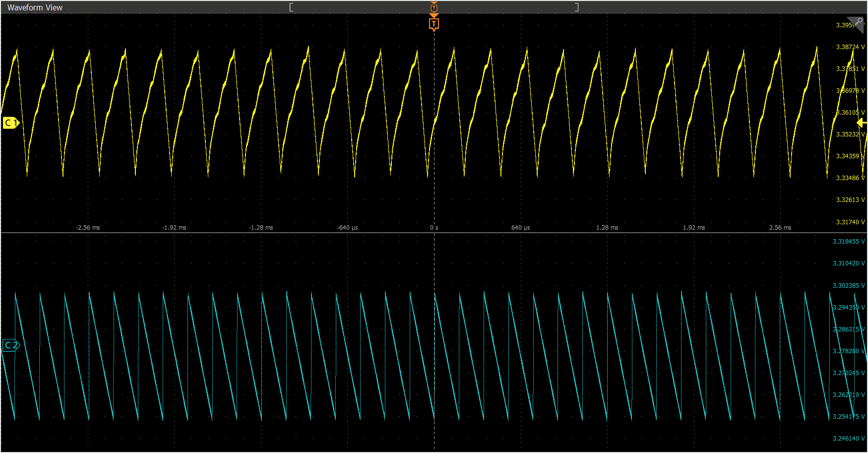
Task: Click the -2.56 ms time axis label
Action: [88, 228]
